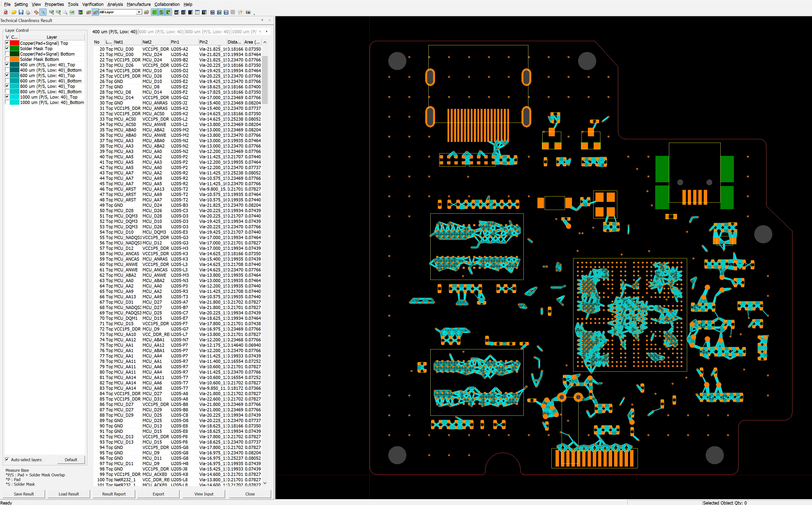The width and height of the screenshot is (812, 505).
Task: Click the Export button
Action: [158, 494]
